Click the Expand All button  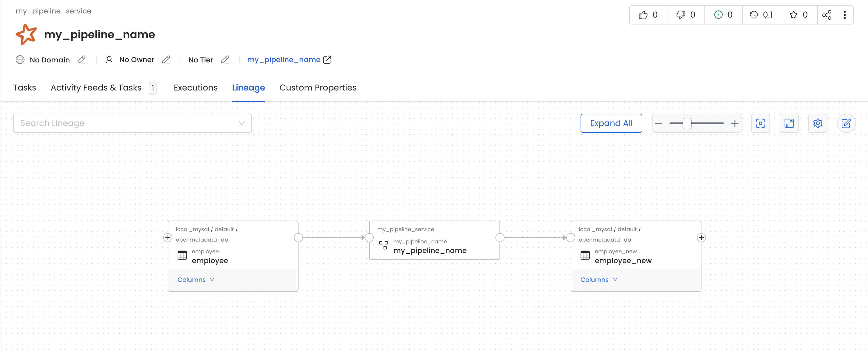click(612, 123)
